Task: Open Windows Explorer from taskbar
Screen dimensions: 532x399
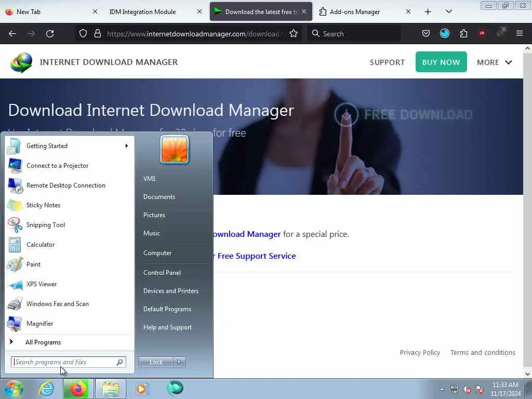Action: click(x=111, y=389)
